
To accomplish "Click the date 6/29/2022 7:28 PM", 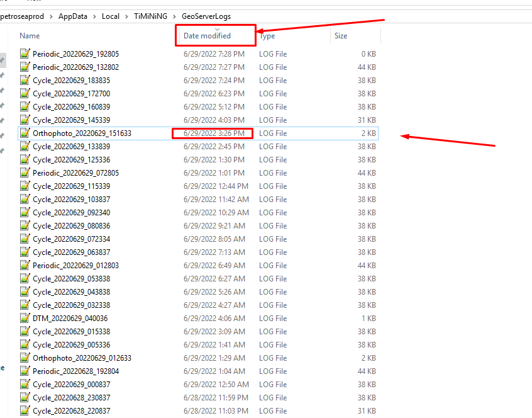I will [x=214, y=54].
